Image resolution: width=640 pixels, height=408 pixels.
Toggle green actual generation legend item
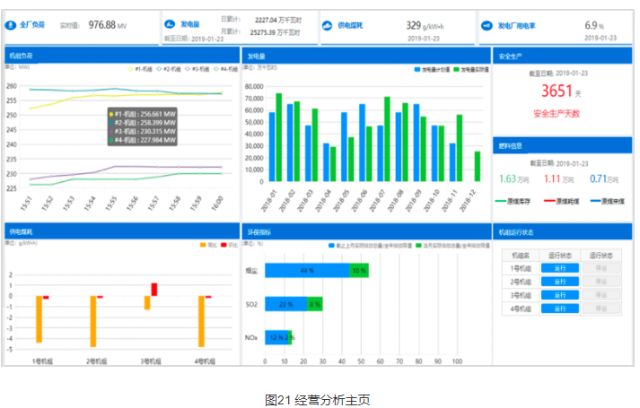(455, 68)
